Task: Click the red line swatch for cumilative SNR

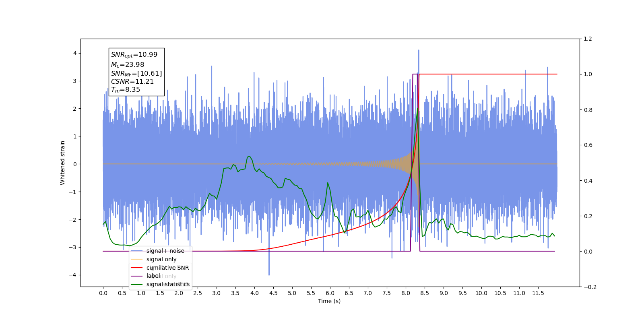Action: [137, 268]
